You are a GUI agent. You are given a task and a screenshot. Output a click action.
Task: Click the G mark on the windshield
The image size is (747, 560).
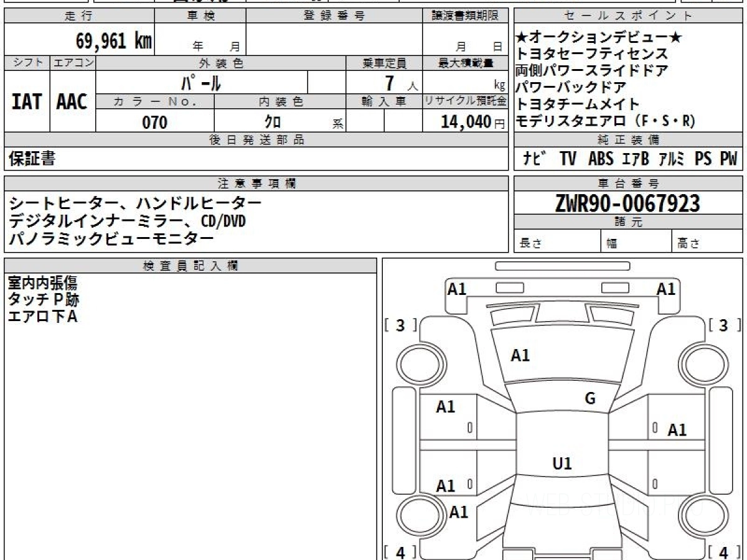tap(590, 399)
